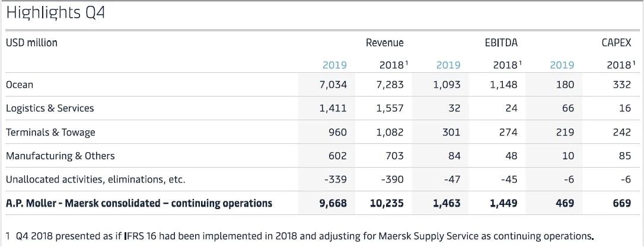Click Unallocated activities EBITDA -47

[x=452, y=179]
